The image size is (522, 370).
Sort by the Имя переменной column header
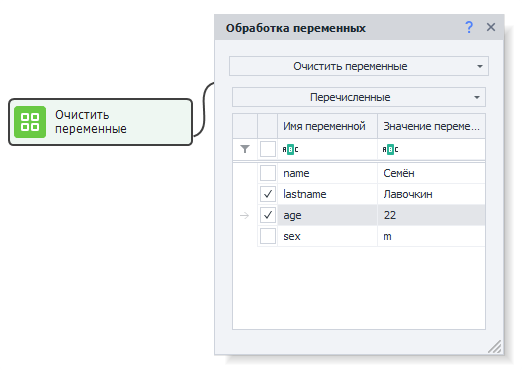[x=327, y=126]
